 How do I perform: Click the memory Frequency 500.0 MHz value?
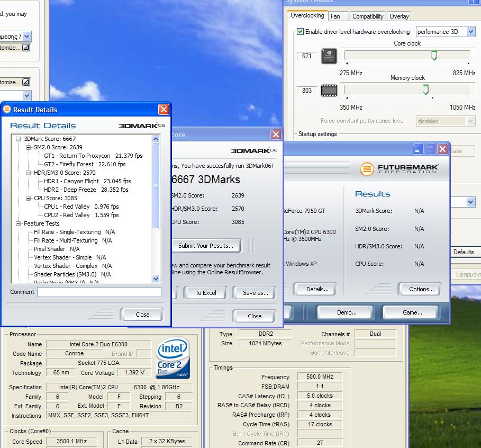[320, 377]
